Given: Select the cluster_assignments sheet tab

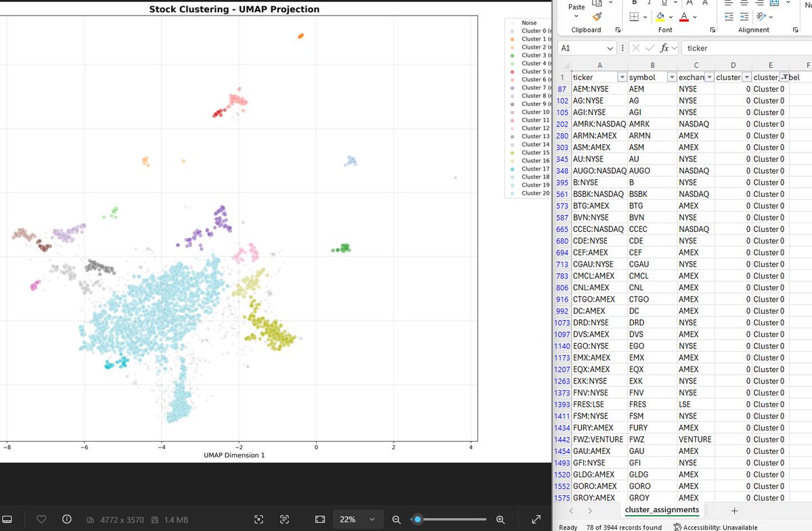Looking at the screenshot, I should [662, 510].
